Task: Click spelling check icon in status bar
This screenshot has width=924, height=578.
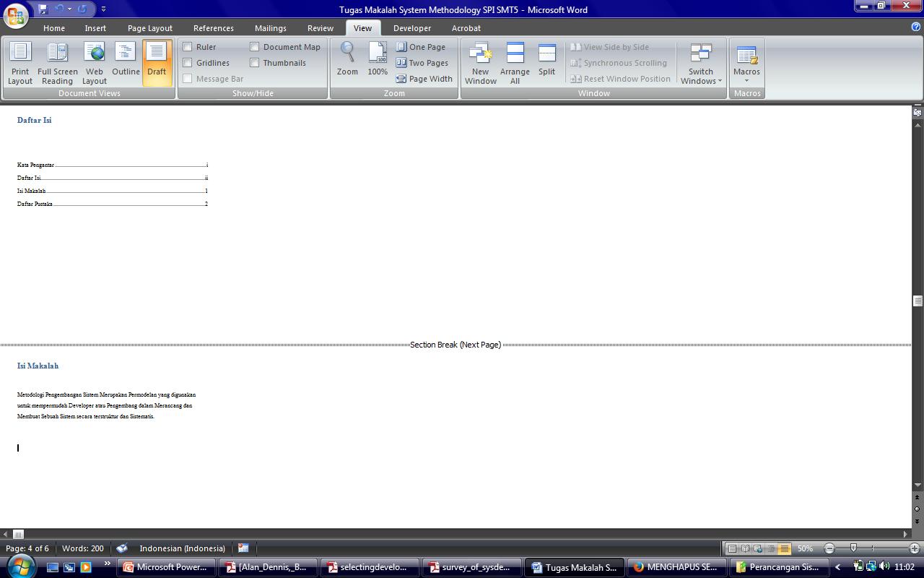Action: (x=122, y=548)
